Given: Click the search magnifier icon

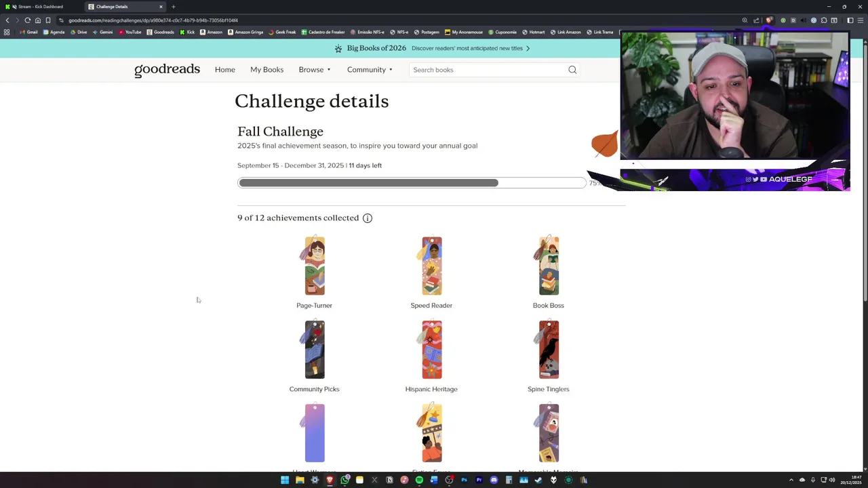Looking at the screenshot, I should [572, 70].
